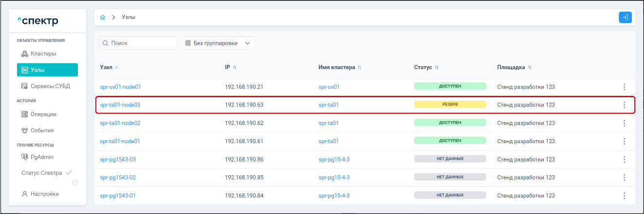Open Операции in the history section

(x=43, y=114)
